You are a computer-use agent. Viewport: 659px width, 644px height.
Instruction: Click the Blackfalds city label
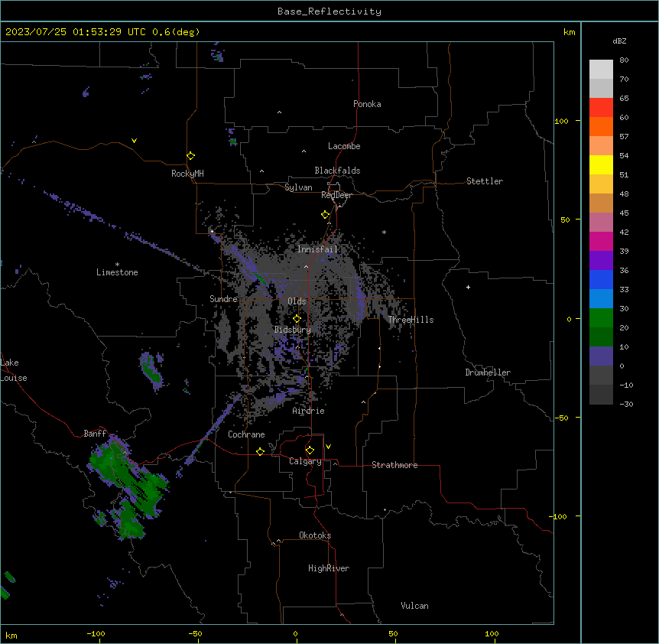(337, 171)
